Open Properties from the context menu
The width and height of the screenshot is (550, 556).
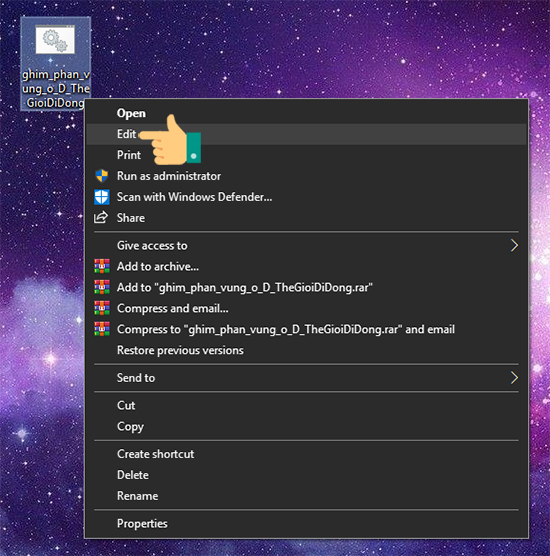click(x=306, y=523)
